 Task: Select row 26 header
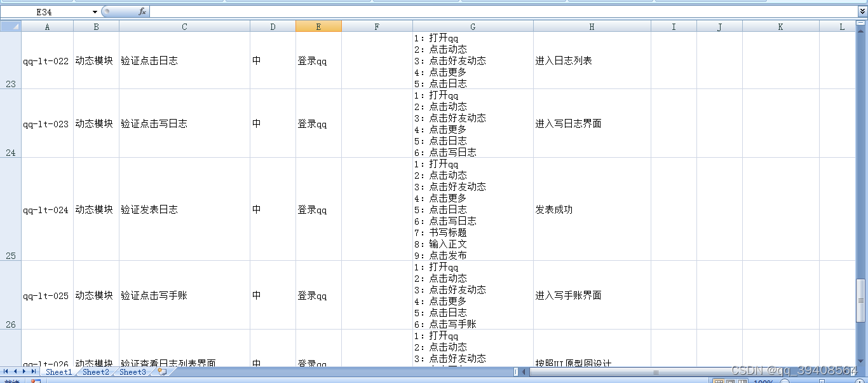(x=11, y=295)
